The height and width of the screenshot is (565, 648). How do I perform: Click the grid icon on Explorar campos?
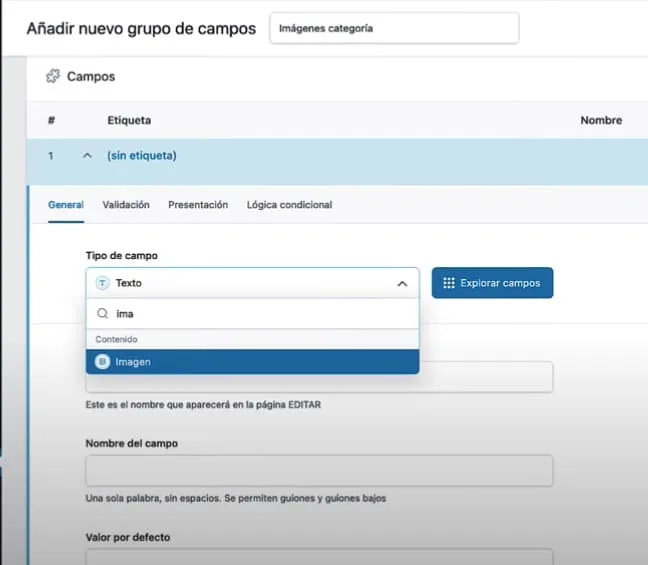pos(449,283)
